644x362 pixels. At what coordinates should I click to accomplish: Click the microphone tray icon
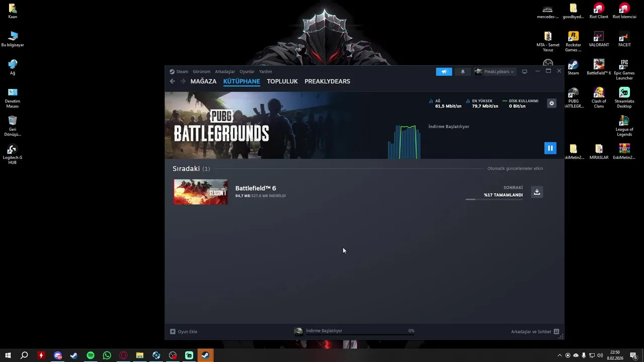[584, 355]
